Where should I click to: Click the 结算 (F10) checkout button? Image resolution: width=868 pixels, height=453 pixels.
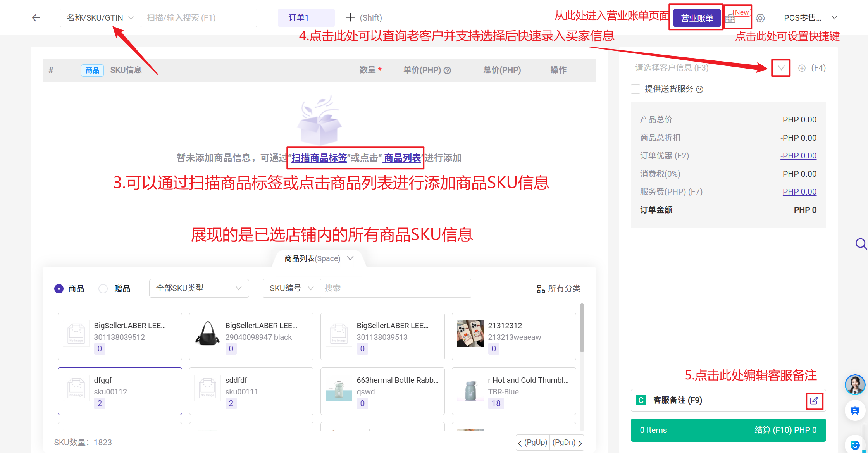point(728,430)
